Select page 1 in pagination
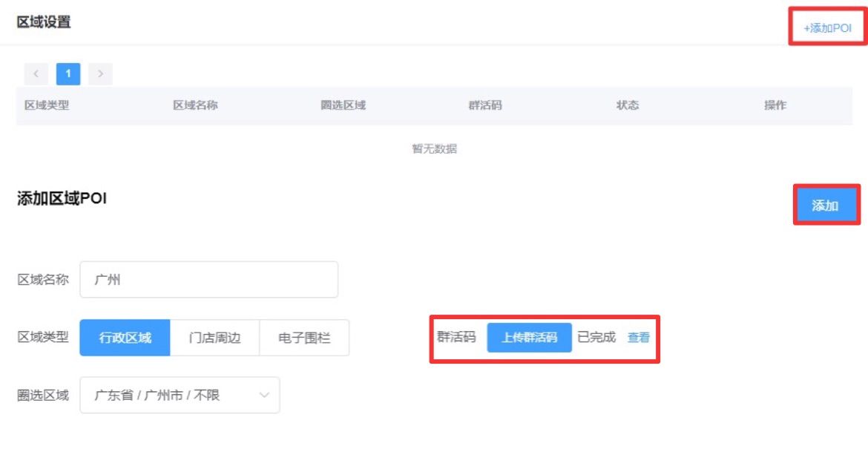Viewport: 868px width, 452px height. (68, 73)
